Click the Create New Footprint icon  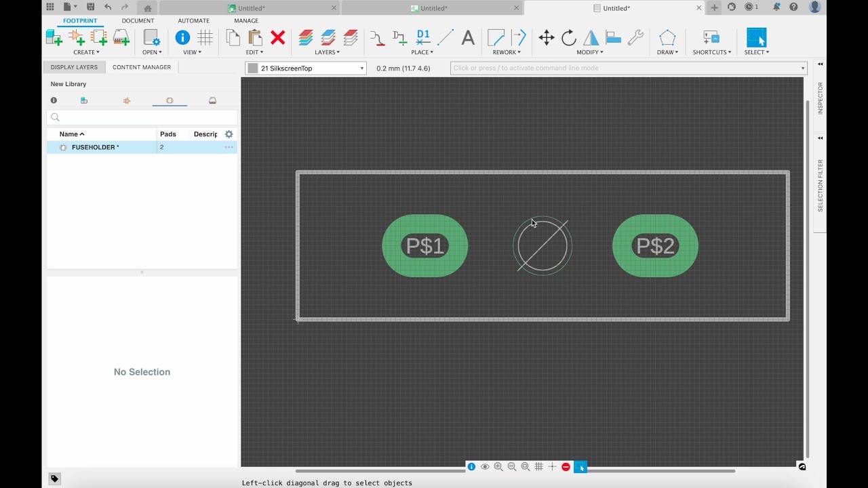click(99, 38)
